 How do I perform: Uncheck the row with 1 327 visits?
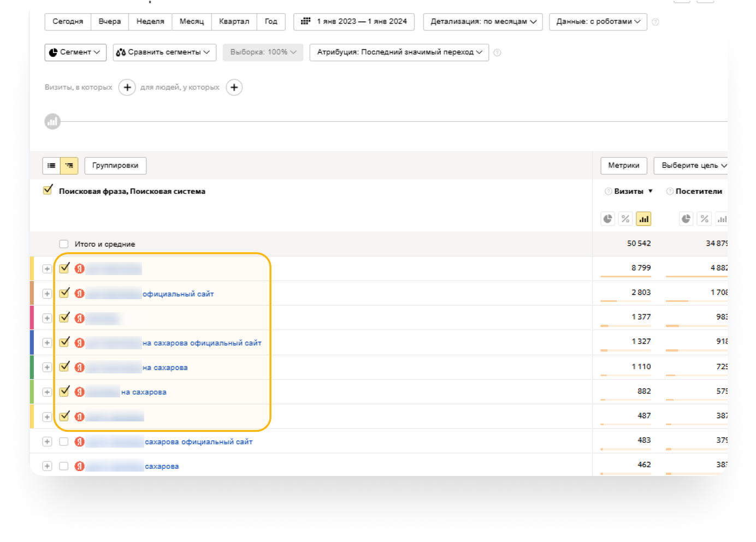click(x=64, y=342)
